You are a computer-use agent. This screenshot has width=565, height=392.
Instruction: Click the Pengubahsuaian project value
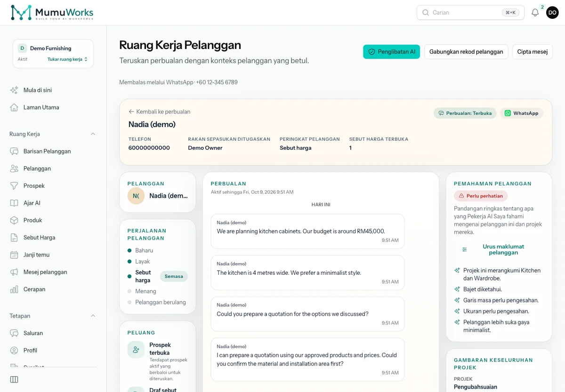tap(476, 387)
